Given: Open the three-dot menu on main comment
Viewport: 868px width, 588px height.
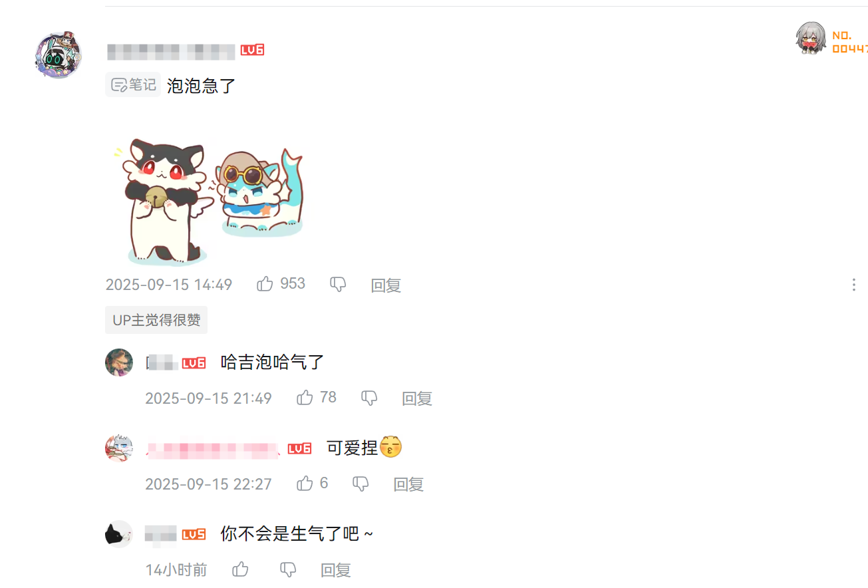Looking at the screenshot, I should [853, 285].
